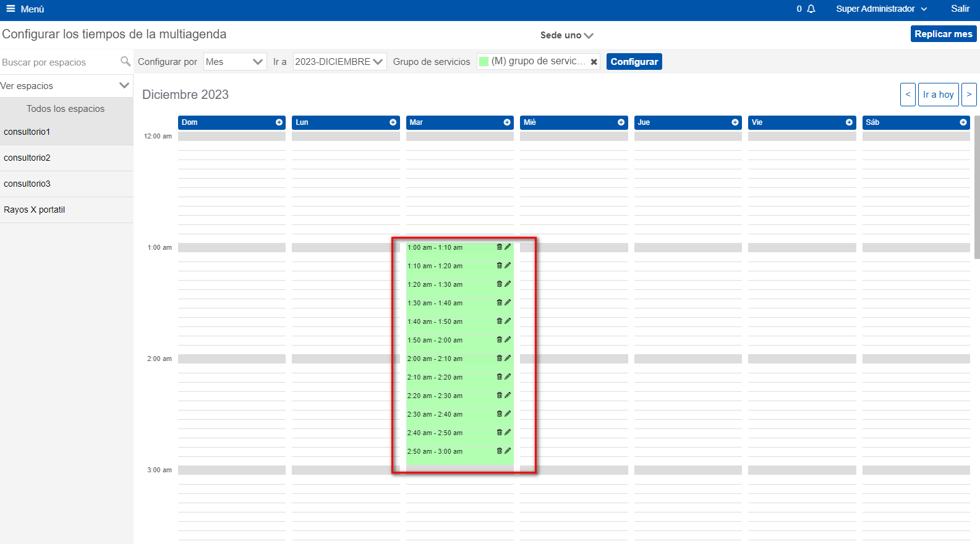Click the search magnifier icon for espacios
This screenshot has height=544, width=980.
(126, 61)
